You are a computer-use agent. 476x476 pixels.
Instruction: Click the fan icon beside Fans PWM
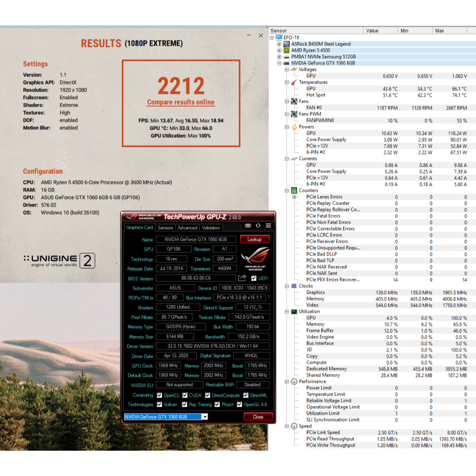tap(293, 114)
